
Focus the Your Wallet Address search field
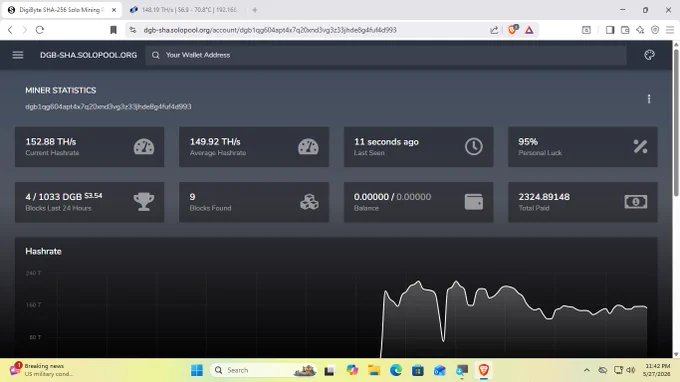pos(386,55)
